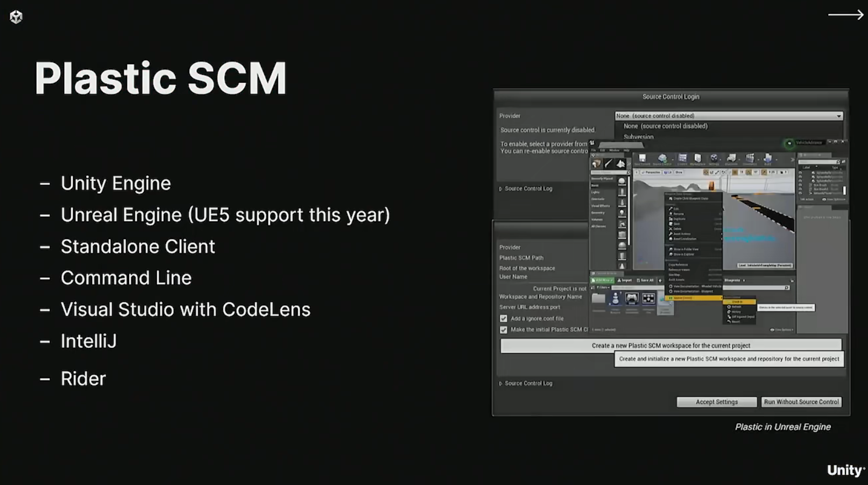Choose Create Child Blueprint Class in context menu
Screen dimensions: 868x485
coord(691,199)
